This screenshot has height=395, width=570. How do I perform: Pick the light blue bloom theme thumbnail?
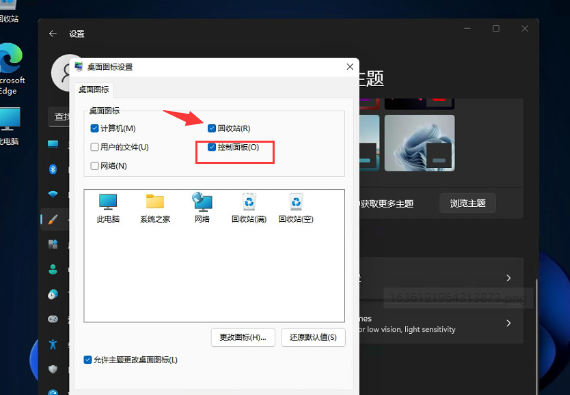pyautogui.click(x=420, y=143)
